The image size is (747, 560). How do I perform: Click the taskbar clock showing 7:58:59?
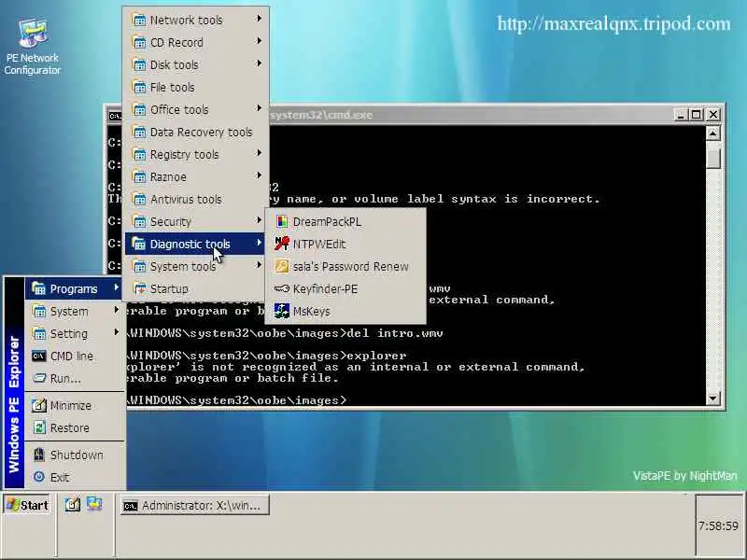click(718, 525)
